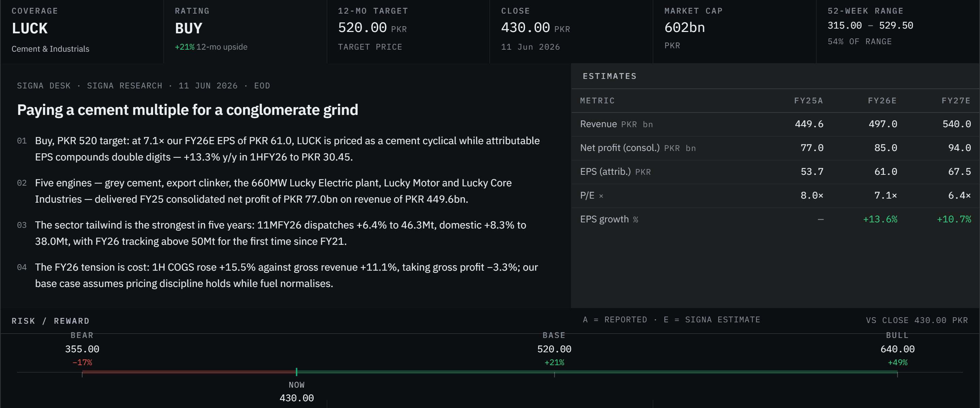Select the 602bn market cap value

click(684, 28)
